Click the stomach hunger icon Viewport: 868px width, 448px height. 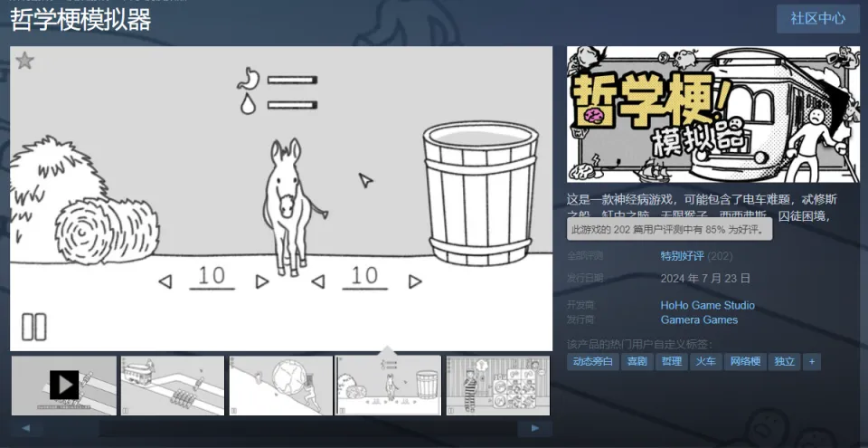[x=245, y=80]
